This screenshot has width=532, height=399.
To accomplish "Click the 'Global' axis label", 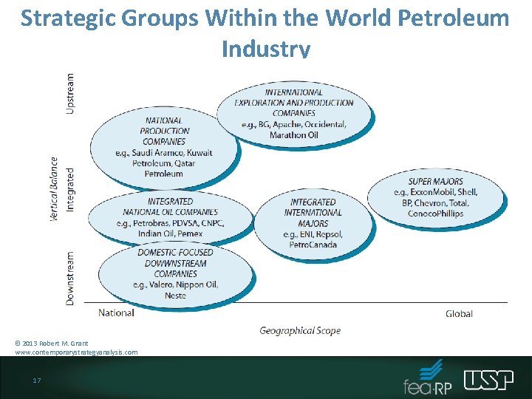I will click(459, 313).
